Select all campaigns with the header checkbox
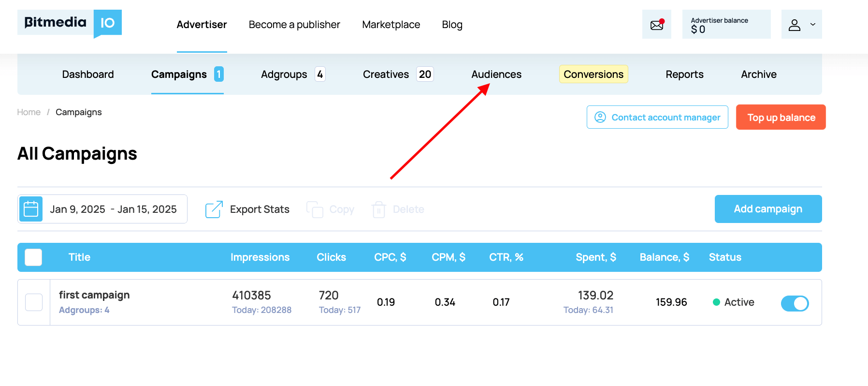This screenshot has height=386, width=868. coord(33,257)
